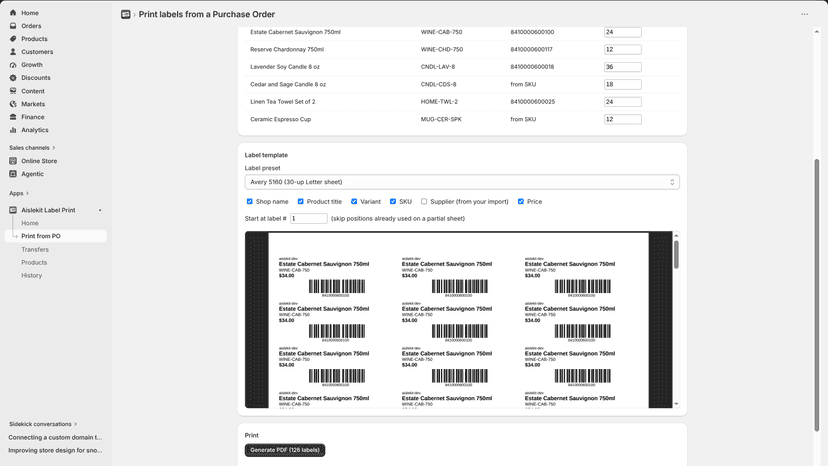Open Home under Aislekit Label Print
The image size is (828, 466).
(30, 223)
